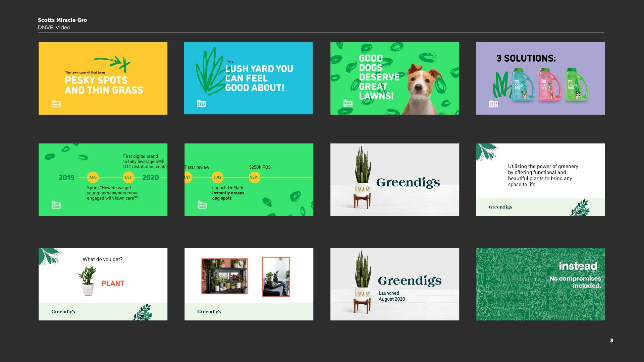Screen dimensions: 644x362
Task: Click the DEC timeline marker circle
Action: click(128, 177)
